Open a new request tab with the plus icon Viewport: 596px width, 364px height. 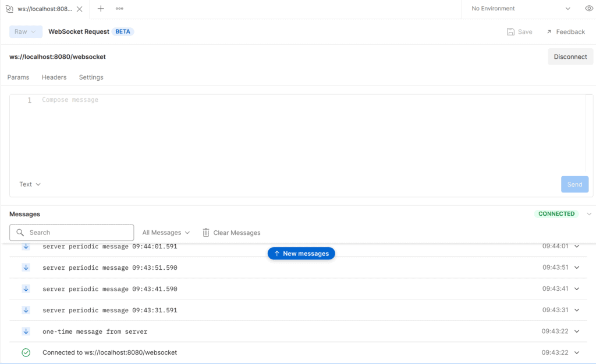point(101,9)
